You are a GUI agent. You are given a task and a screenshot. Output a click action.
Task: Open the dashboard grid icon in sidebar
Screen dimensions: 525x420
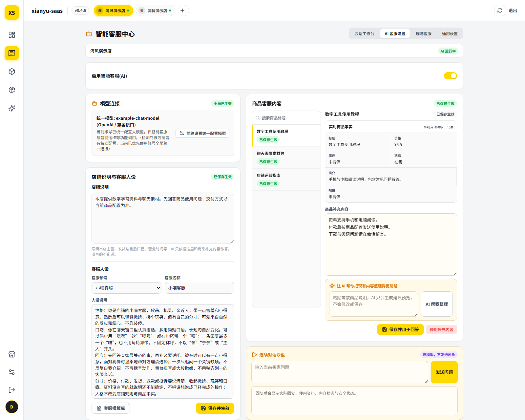[x=12, y=35]
